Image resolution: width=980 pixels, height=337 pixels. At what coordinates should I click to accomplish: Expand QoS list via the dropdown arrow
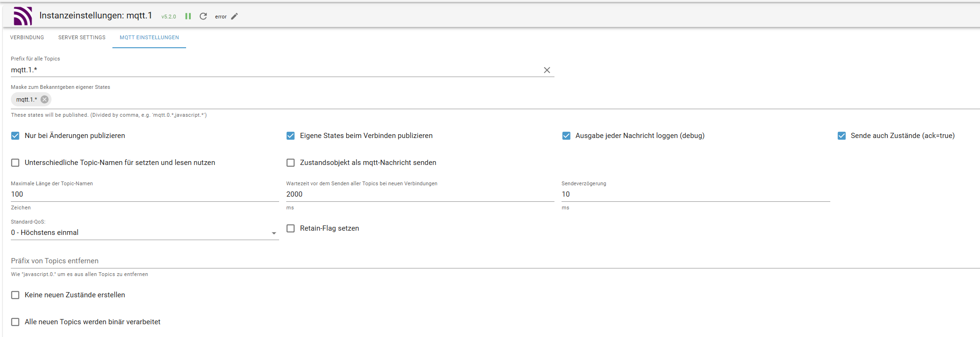coord(274,233)
